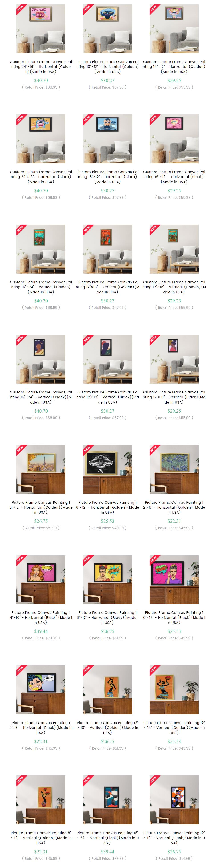Viewport: 218px width, 868px height.
Task: Click Picture Frame 8"×12" Vertical (Golden) title
Action: point(41,838)
